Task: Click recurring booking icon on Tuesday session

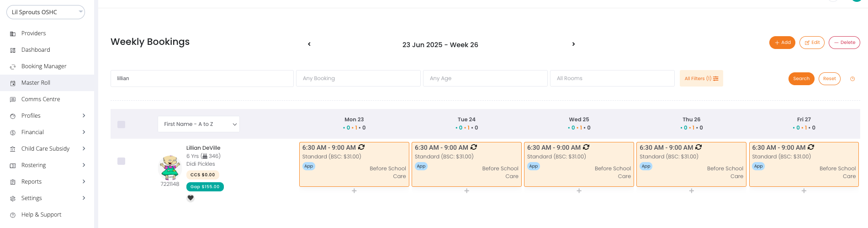Action: click(x=474, y=147)
